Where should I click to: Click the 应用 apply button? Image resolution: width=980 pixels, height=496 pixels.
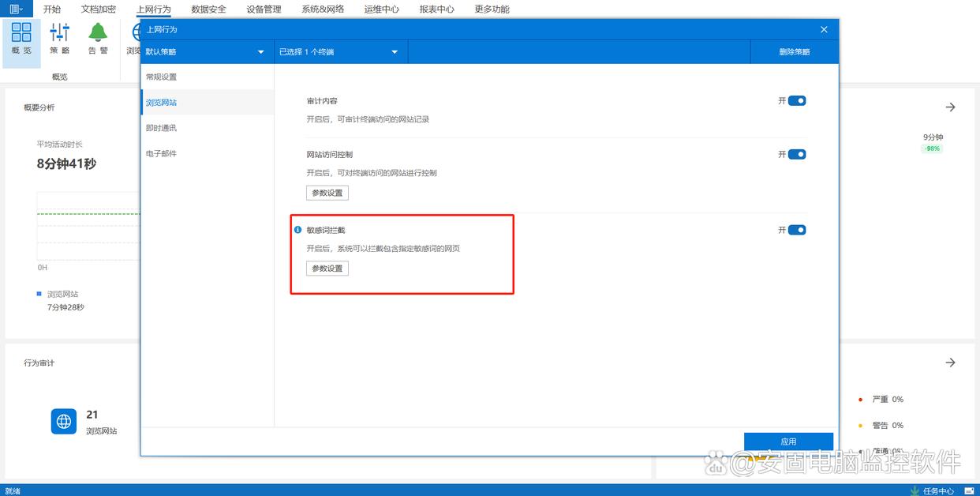click(x=788, y=442)
